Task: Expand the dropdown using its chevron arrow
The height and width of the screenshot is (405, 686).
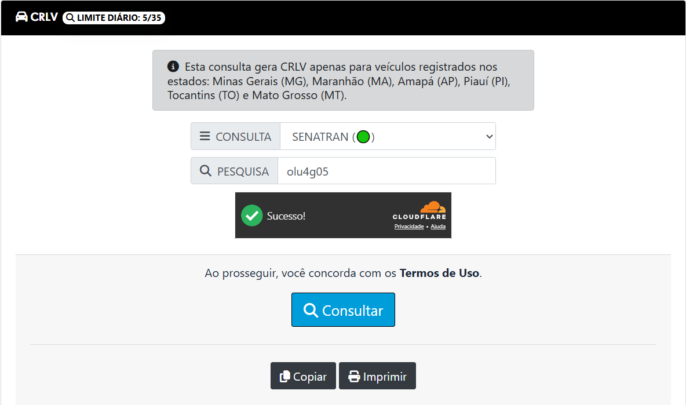Action: [x=489, y=136]
